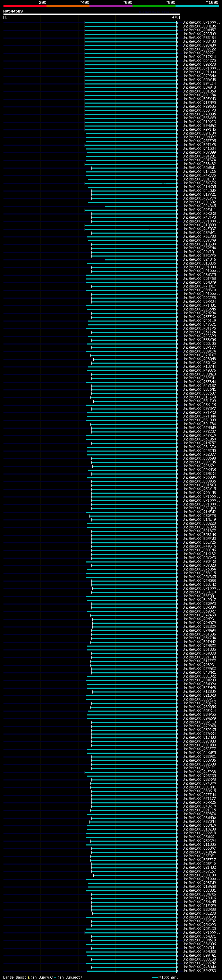
Task: Open hit UniRef100_Q1YV21
Action: (199, 194)
